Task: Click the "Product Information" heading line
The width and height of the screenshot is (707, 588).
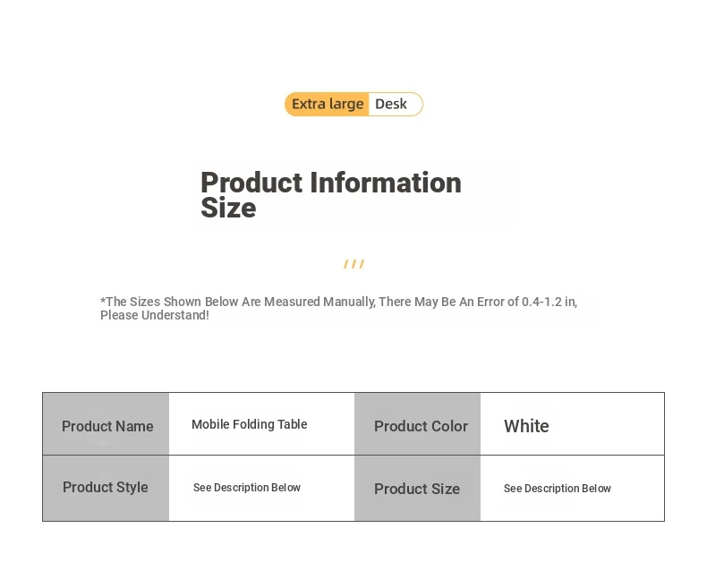Action: pyautogui.click(x=330, y=183)
